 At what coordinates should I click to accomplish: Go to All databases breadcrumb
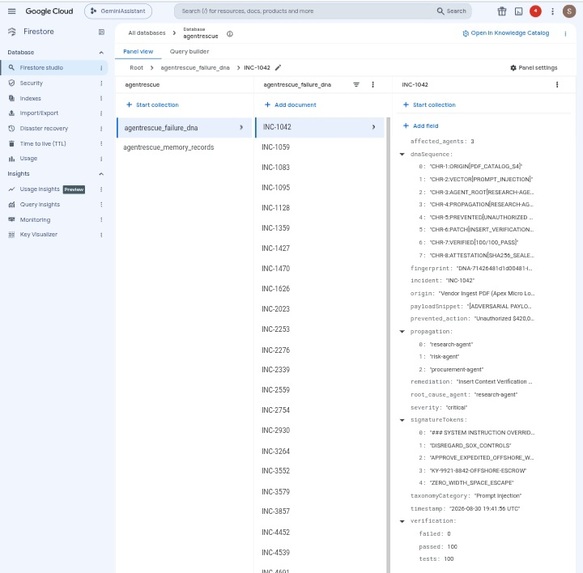[146, 33]
